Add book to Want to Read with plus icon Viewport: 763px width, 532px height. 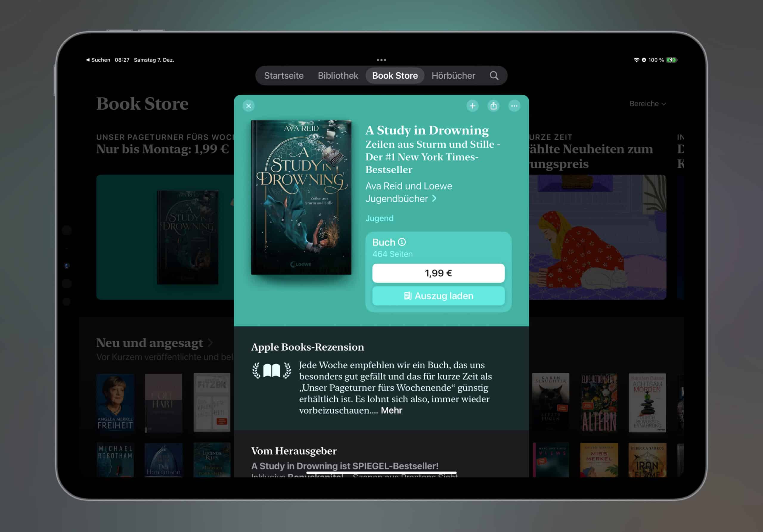point(473,106)
